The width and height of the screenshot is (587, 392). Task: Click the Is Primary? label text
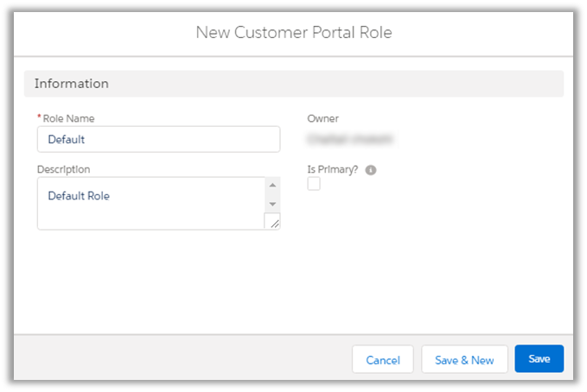pyautogui.click(x=333, y=170)
